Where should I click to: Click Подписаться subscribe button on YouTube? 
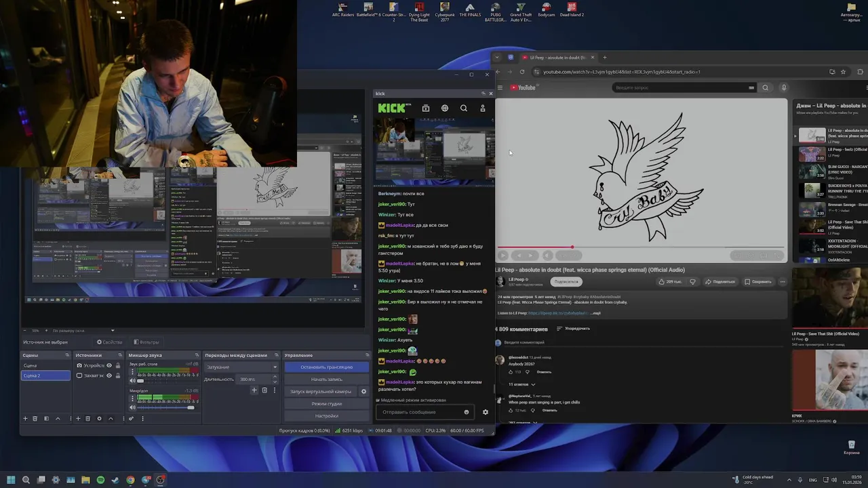point(566,282)
